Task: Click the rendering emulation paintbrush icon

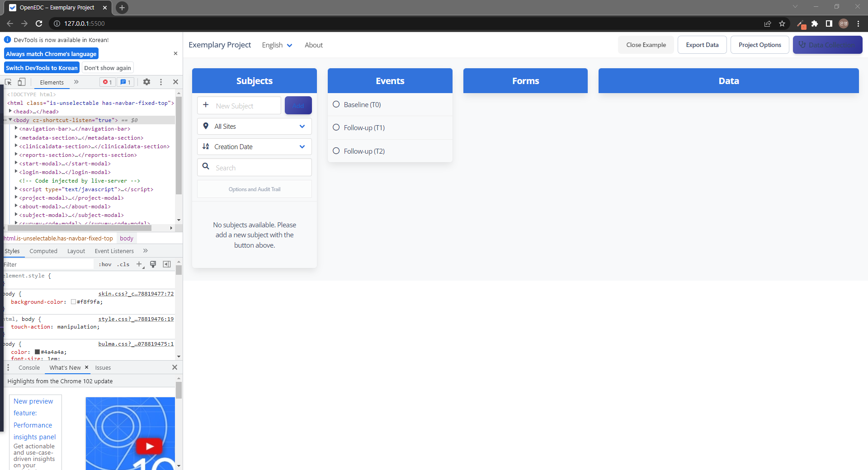Action: click(x=153, y=264)
